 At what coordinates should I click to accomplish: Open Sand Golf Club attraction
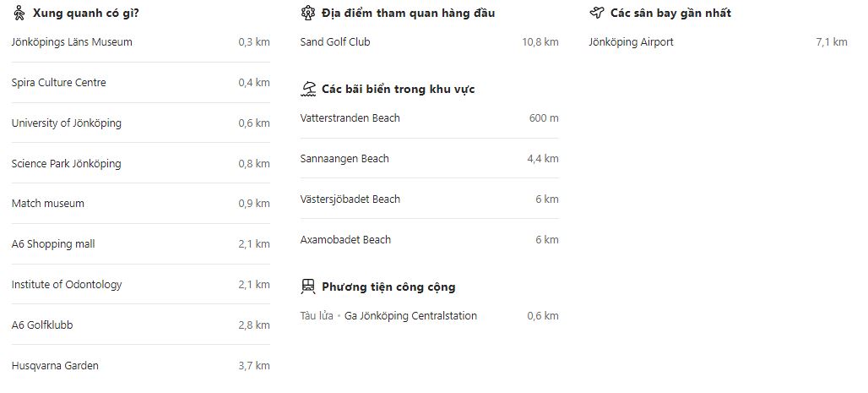tap(335, 42)
